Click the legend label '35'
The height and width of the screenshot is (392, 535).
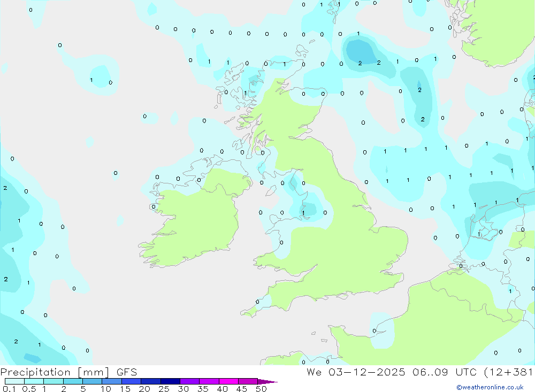[203, 389]
